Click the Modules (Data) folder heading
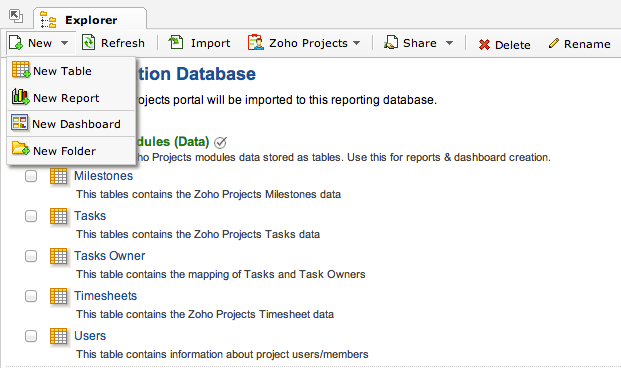Screen dimensions: 621x368 [x=173, y=141]
